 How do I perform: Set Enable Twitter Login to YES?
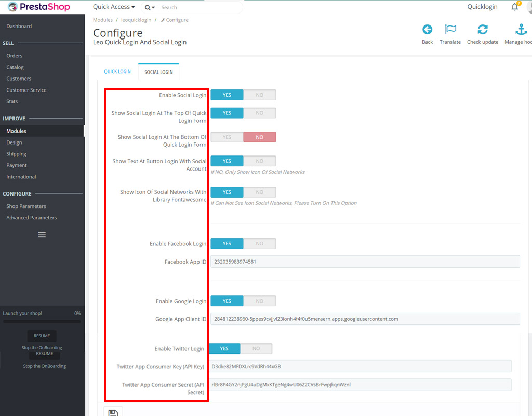point(224,349)
